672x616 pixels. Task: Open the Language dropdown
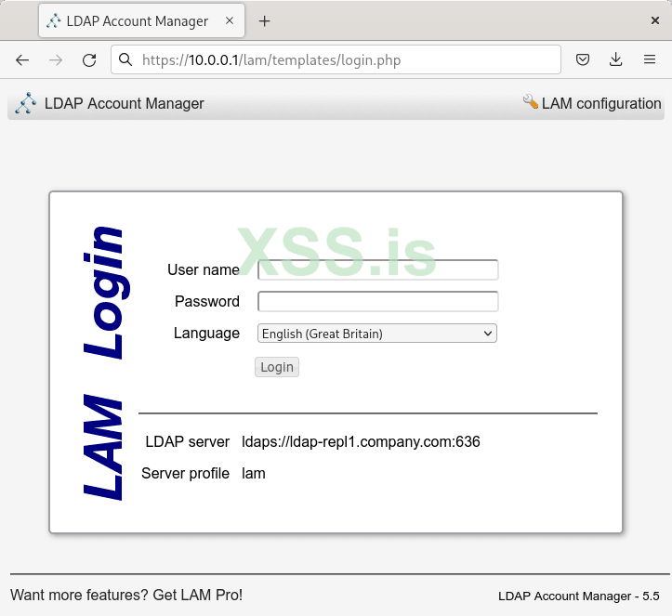click(377, 334)
